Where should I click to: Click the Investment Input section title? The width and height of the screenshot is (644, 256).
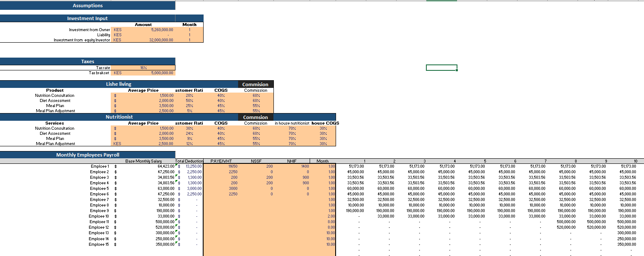coord(87,18)
